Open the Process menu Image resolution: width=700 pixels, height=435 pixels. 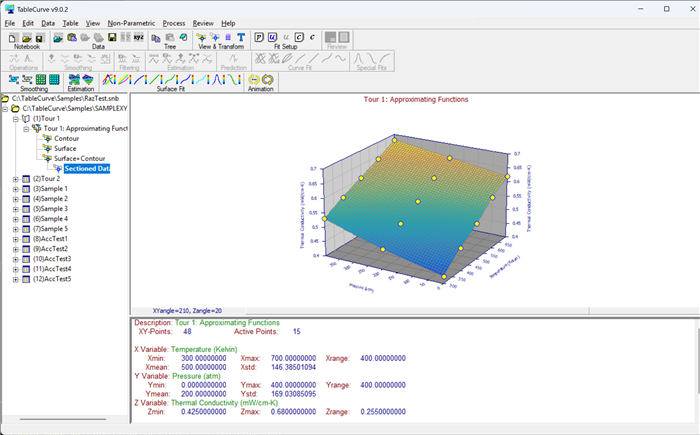[x=174, y=23]
